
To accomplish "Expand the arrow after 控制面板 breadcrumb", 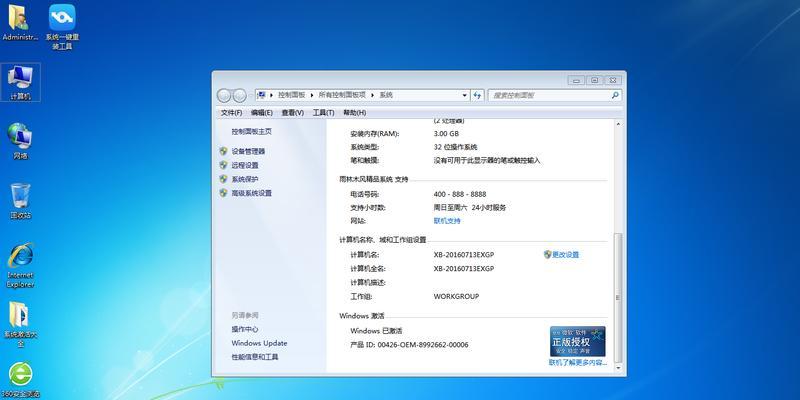I will click(x=312, y=95).
